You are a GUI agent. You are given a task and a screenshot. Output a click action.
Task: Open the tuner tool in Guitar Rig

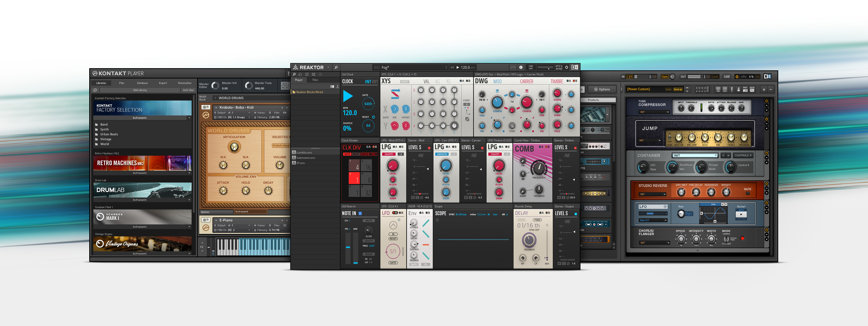[x=732, y=89]
